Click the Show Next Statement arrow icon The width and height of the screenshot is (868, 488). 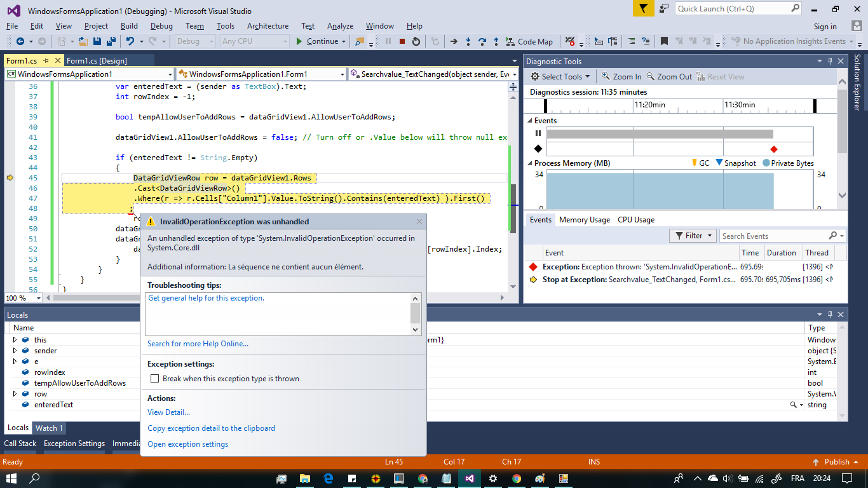(454, 41)
